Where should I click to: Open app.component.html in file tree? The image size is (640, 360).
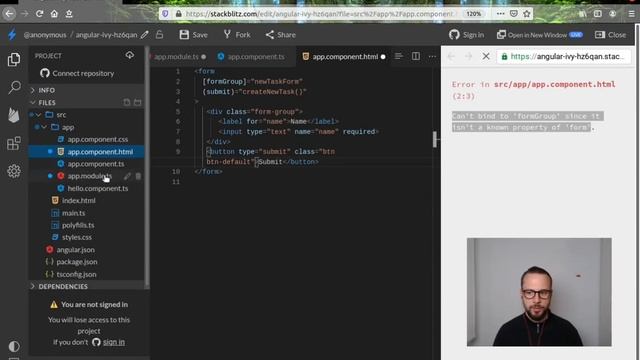tap(100, 151)
